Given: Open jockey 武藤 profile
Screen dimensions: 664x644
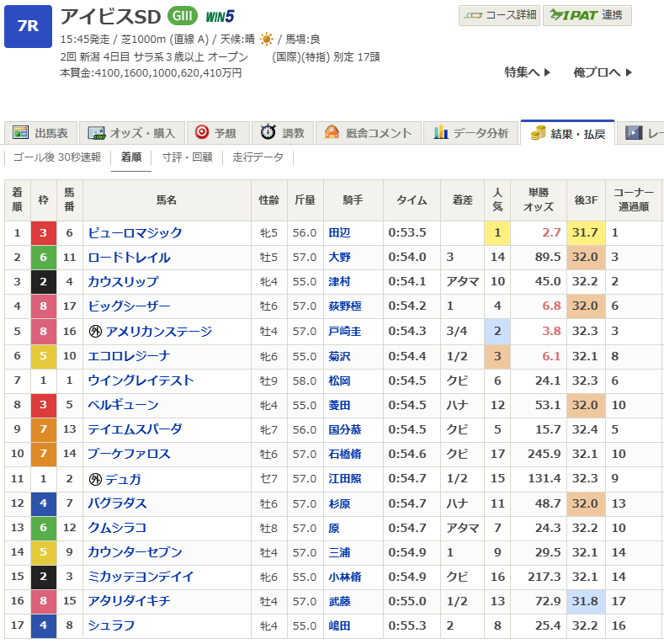Looking at the screenshot, I should click(x=340, y=601).
